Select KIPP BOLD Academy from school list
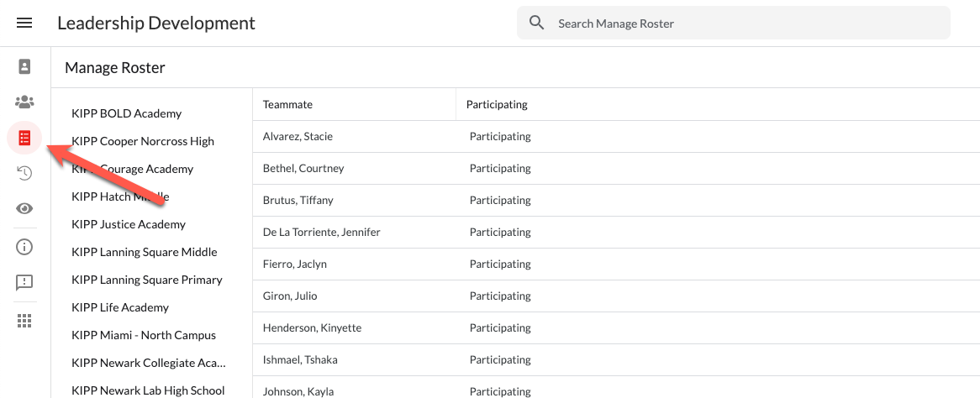Viewport: 980px width, 398px height. click(127, 113)
